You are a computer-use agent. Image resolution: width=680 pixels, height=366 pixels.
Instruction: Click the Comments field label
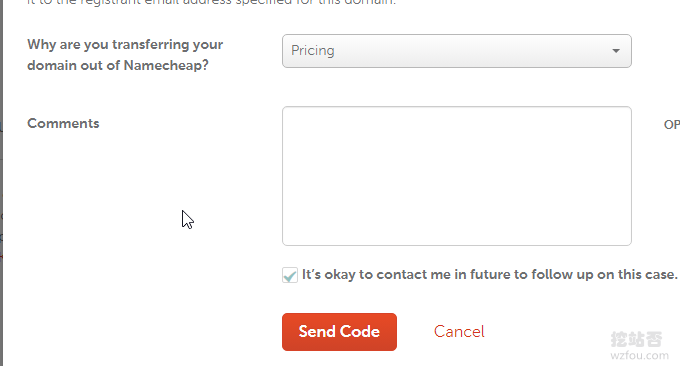point(63,123)
